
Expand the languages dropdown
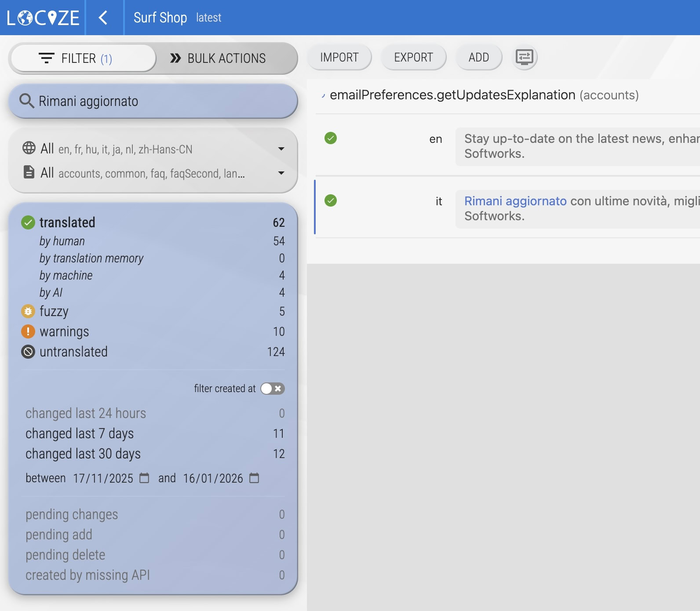(x=281, y=149)
